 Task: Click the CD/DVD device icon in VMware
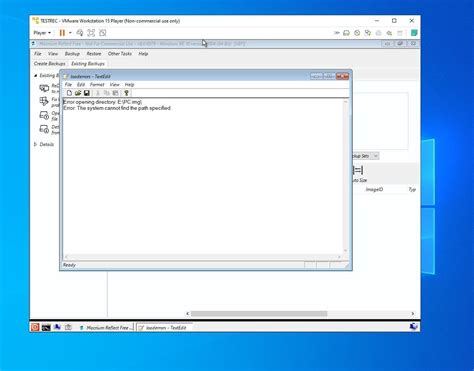(357, 33)
